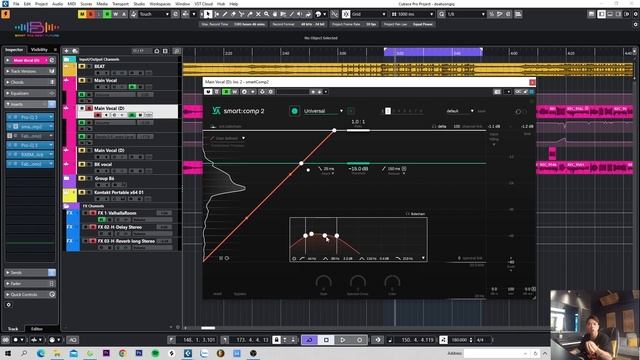This screenshot has width=640, height=360.
Task: Select the Erase tool
Action: click(233, 14)
